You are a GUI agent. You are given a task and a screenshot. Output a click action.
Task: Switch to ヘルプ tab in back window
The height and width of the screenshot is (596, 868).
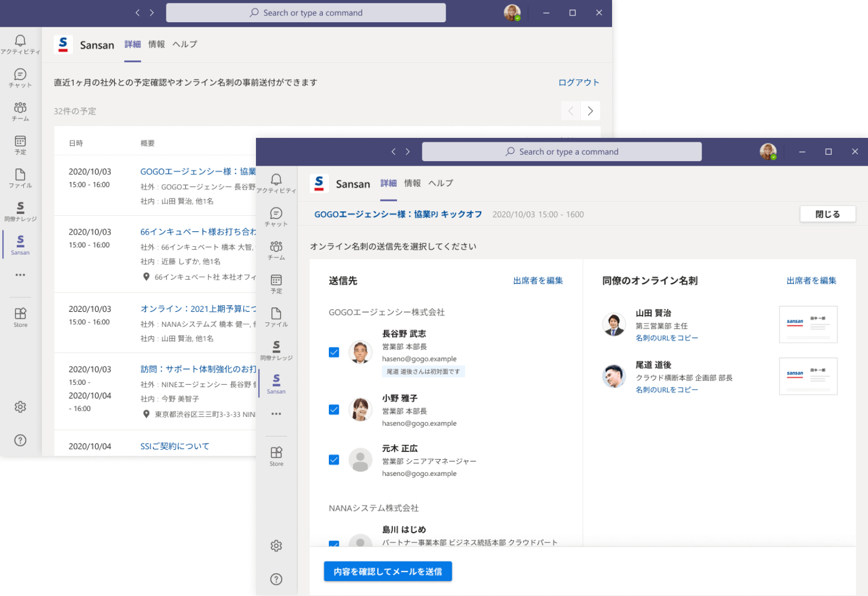(x=185, y=44)
